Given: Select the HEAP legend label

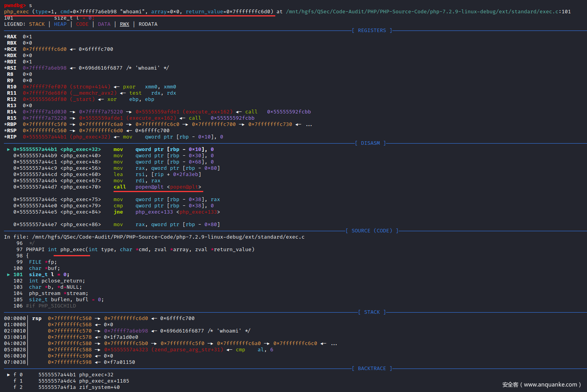Looking at the screenshot, I should (x=60, y=24).
